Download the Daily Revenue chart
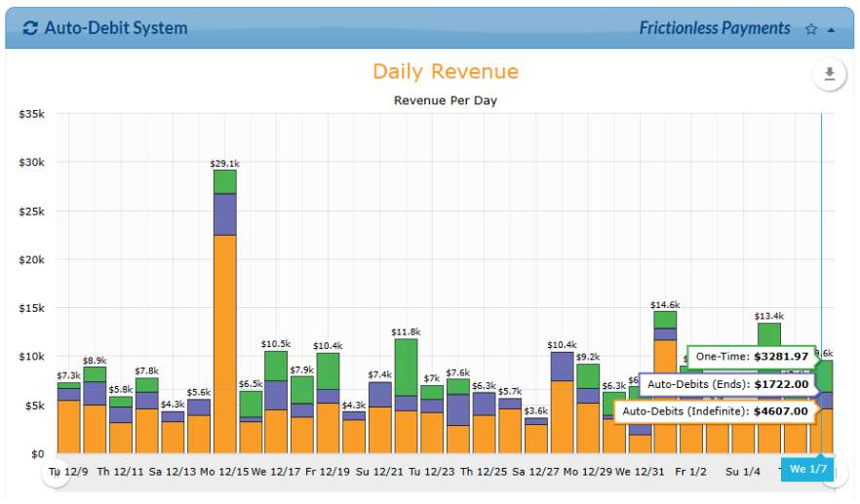 829,73
